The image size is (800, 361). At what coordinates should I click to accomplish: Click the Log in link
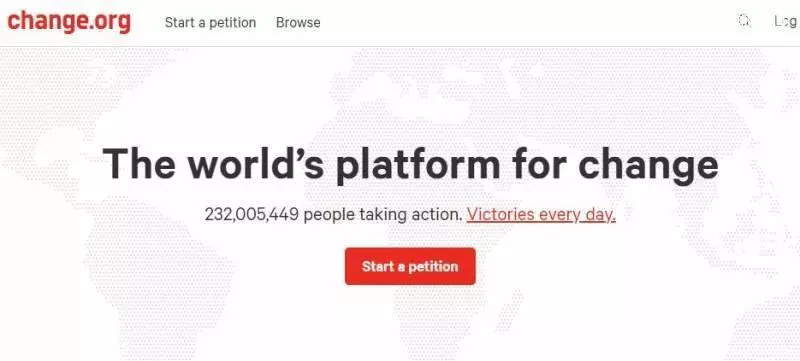786,21
